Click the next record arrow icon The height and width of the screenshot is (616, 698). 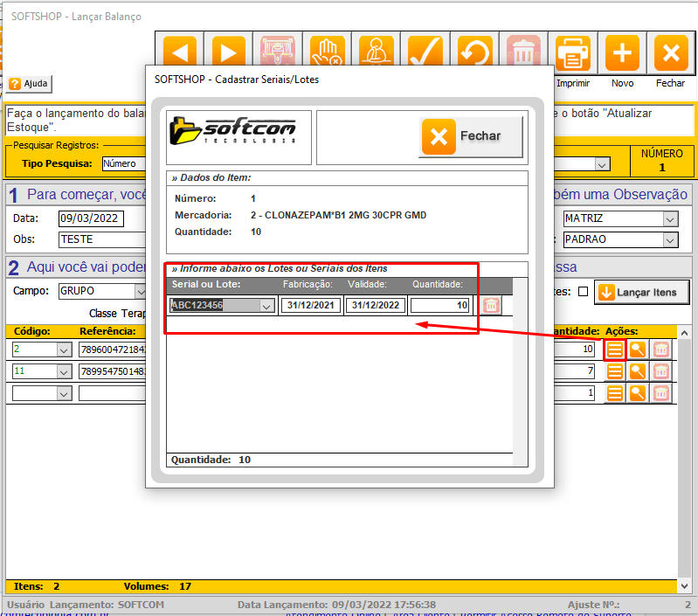pos(228,52)
